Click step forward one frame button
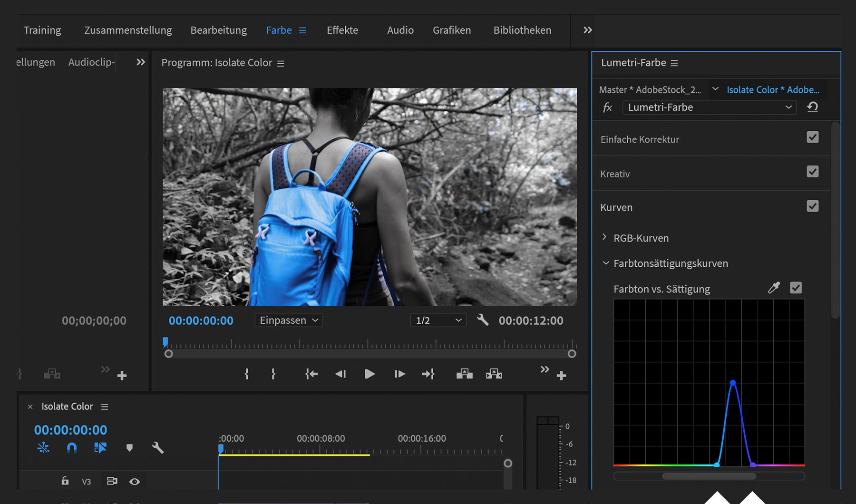Viewport: 856px width, 504px height. (x=399, y=374)
